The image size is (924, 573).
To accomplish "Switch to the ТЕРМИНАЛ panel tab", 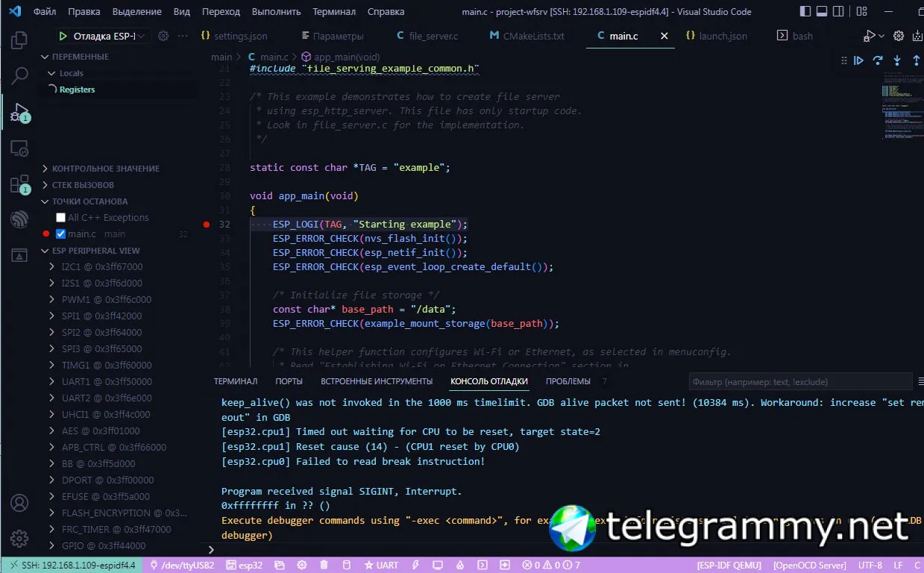I will coord(236,381).
